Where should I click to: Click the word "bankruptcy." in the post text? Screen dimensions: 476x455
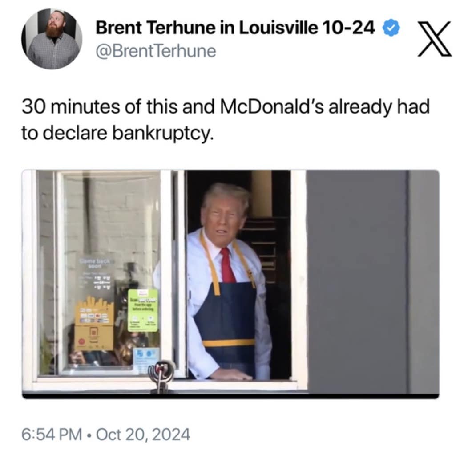[x=161, y=134]
